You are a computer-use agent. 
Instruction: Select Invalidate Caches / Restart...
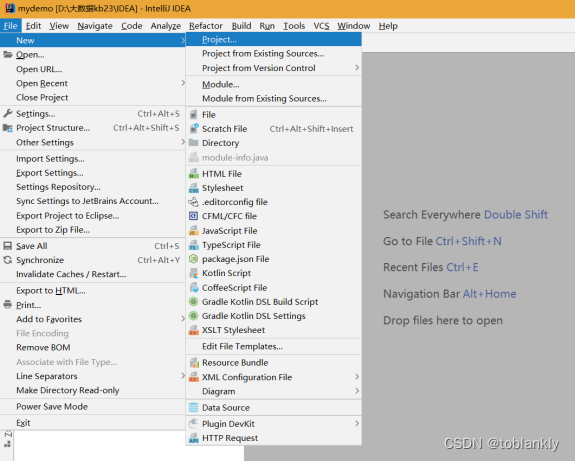93,274
